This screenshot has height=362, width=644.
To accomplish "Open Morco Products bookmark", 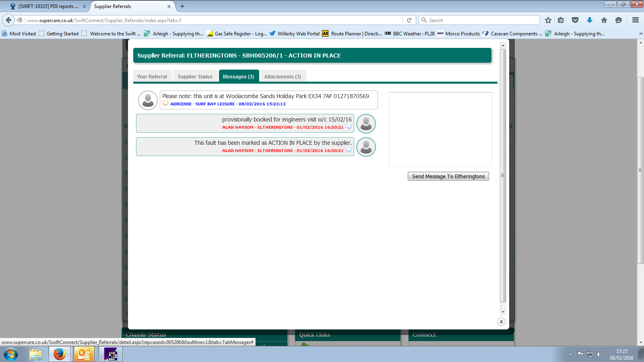I will [459, 34].
